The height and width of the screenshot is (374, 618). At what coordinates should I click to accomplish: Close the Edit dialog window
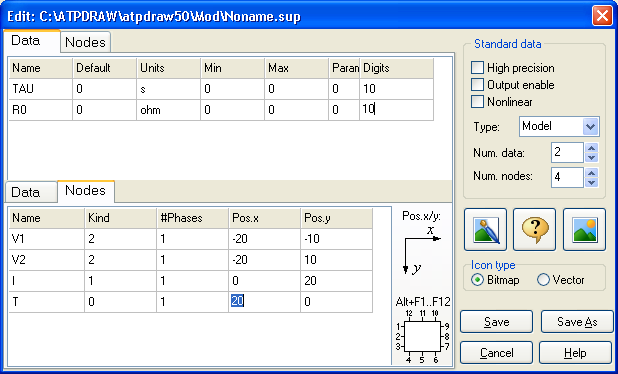pos(602,16)
